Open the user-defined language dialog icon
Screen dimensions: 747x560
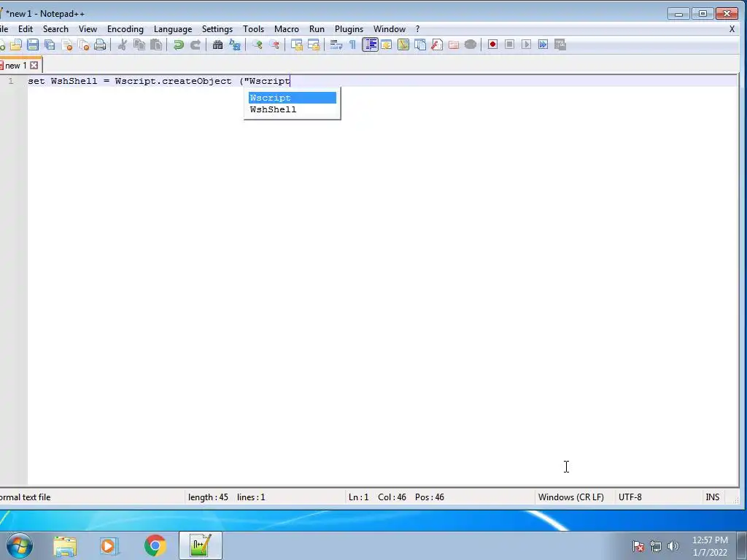387,44
